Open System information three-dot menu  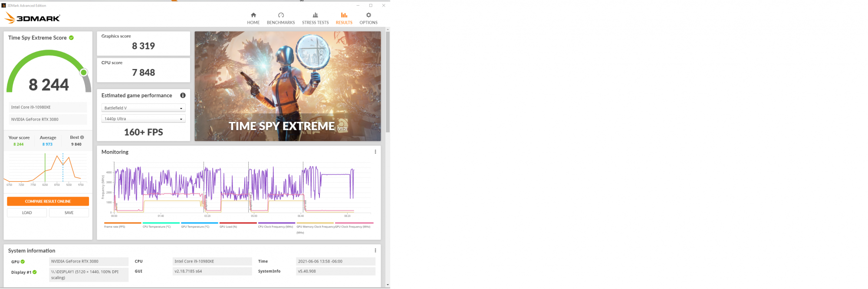click(375, 250)
